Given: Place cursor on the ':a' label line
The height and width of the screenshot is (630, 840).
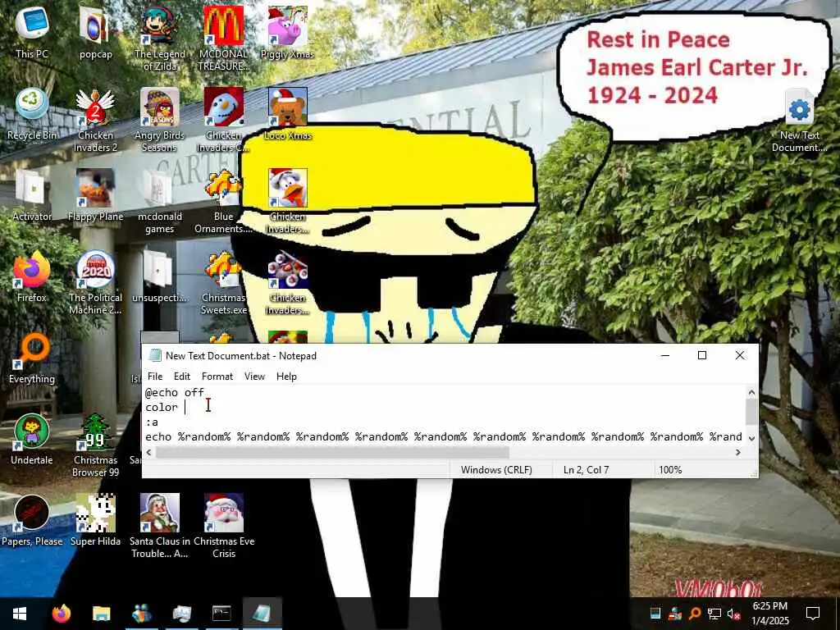Looking at the screenshot, I should 152,422.
